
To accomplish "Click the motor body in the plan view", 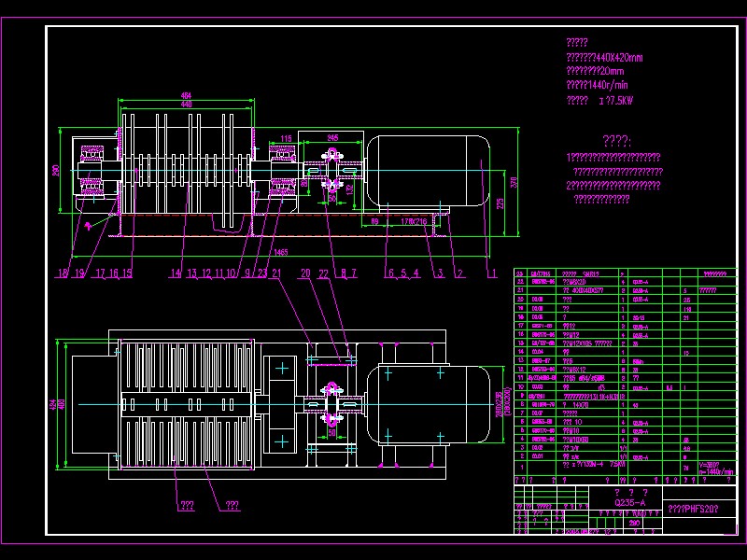I will click(x=429, y=404).
